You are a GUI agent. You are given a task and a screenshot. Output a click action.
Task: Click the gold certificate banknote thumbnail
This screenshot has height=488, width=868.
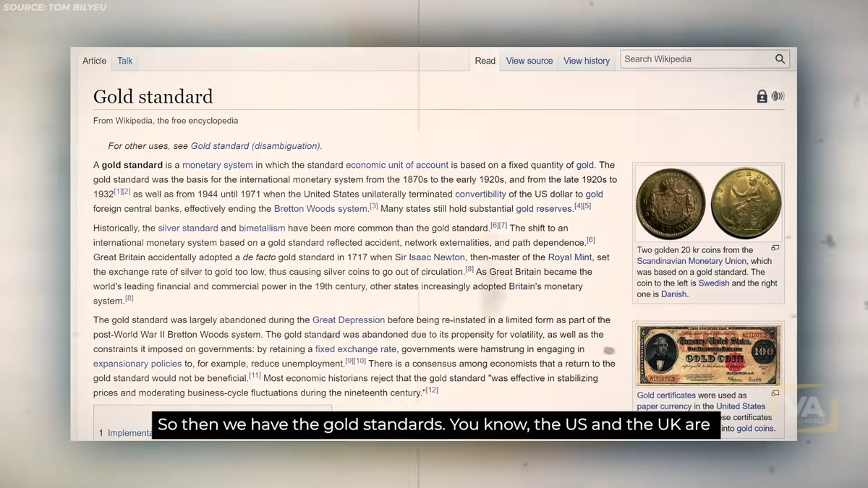coord(709,354)
